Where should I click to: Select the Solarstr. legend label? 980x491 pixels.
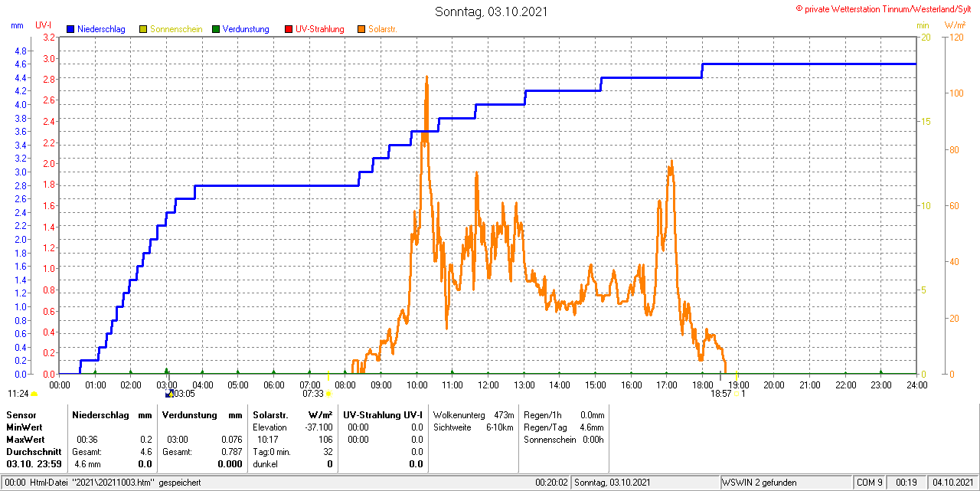coord(382,29)
